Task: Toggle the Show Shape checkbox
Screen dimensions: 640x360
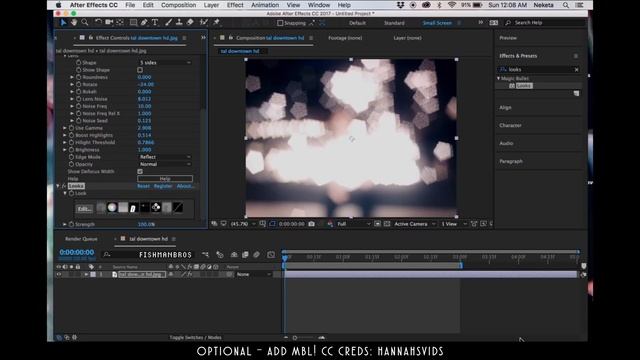Action: 140,70
